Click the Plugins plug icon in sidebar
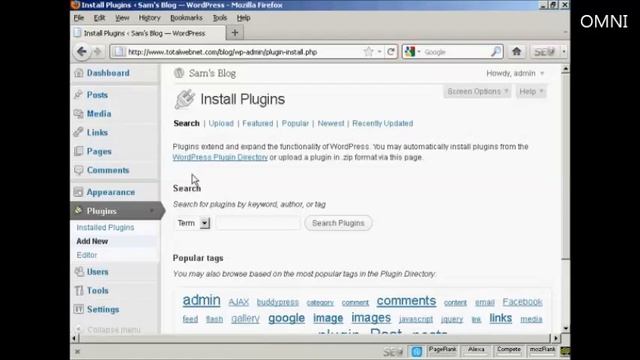Viewport: 640px width, 360px height. [x=79, y=211]
